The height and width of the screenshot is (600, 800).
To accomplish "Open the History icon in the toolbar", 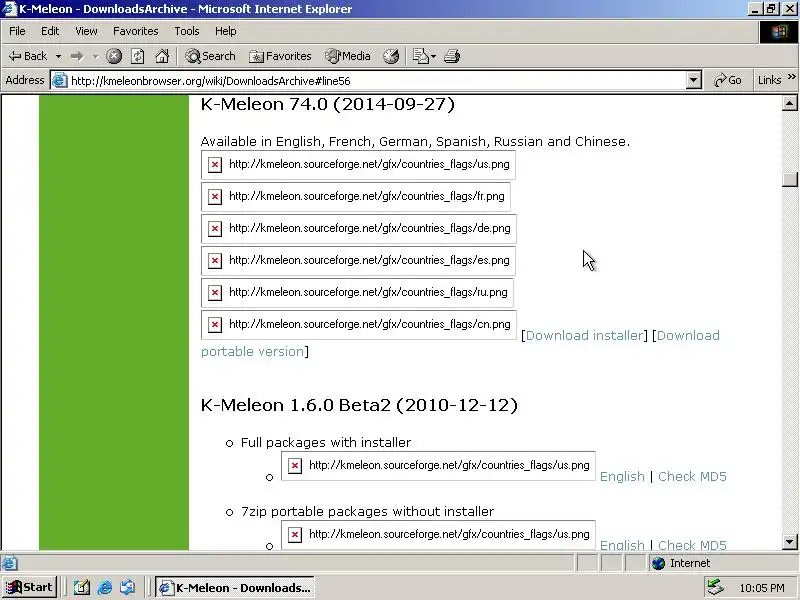I will 391,56.
